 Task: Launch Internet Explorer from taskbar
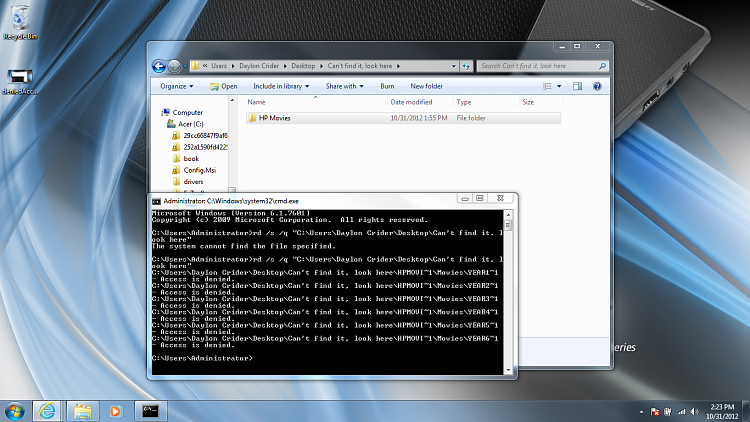coord(47,411)
